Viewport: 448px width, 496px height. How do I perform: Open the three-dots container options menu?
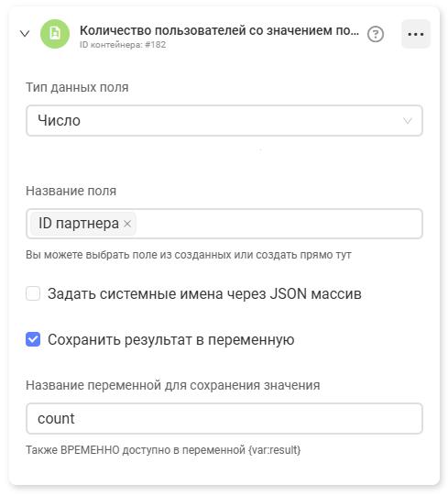[416, 34]
